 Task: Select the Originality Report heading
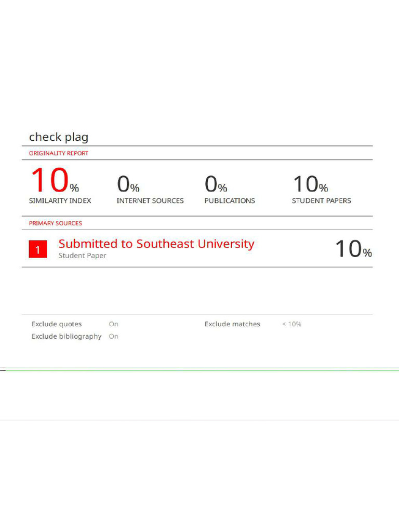click(59, 153)
